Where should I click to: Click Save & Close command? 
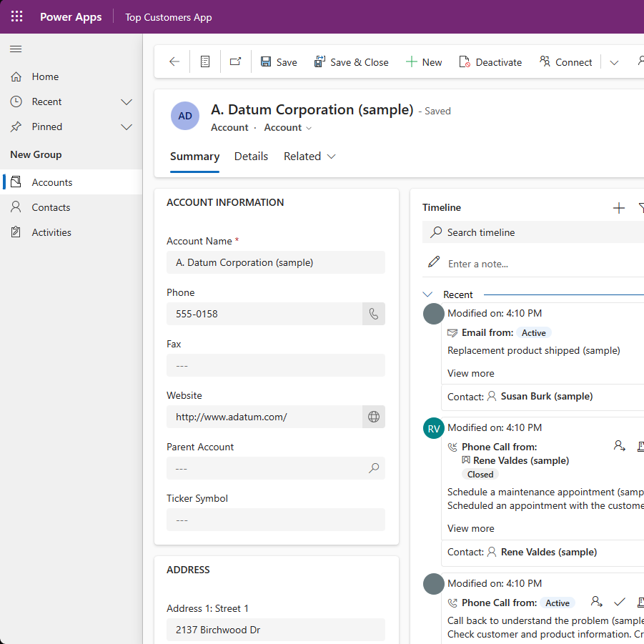[351, 62]
